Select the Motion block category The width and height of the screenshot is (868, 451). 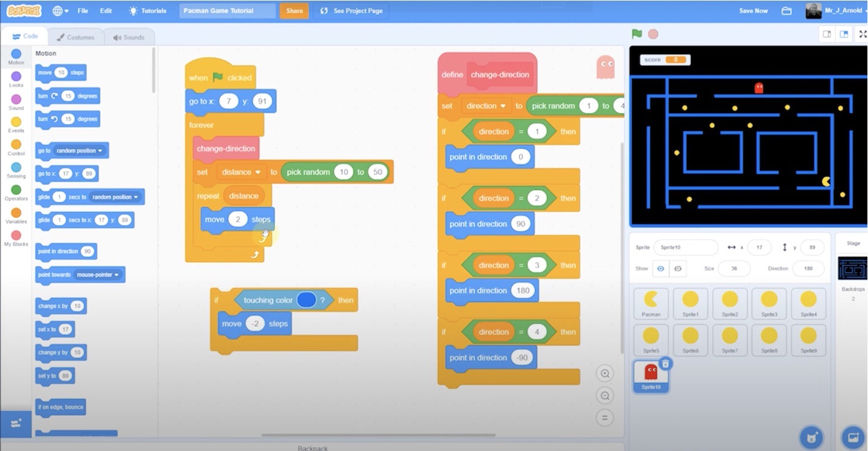(x=16, y=57)
